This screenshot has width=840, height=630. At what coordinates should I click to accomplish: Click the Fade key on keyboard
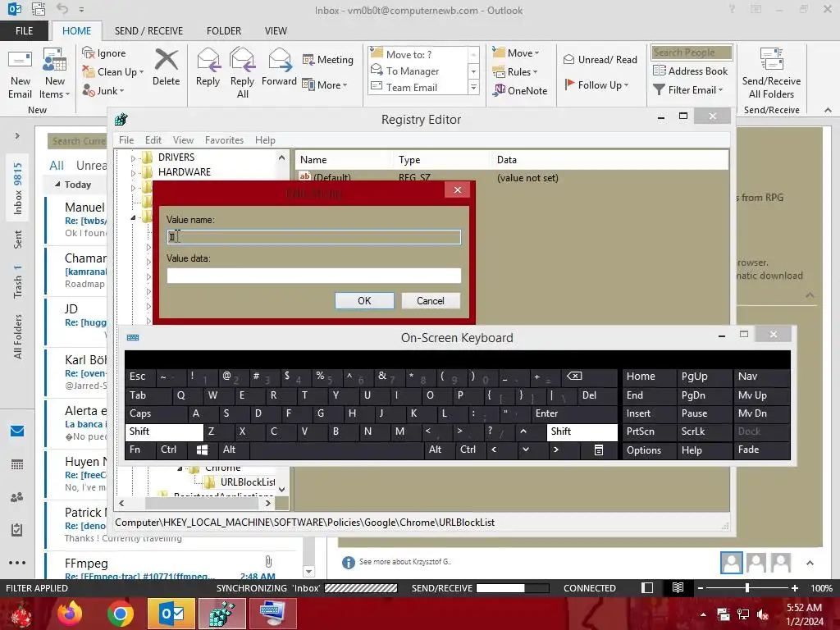(760, 450)
